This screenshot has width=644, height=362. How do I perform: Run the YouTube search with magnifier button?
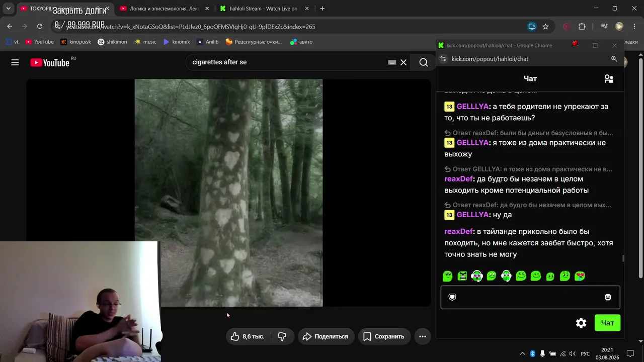coord(424,62)
